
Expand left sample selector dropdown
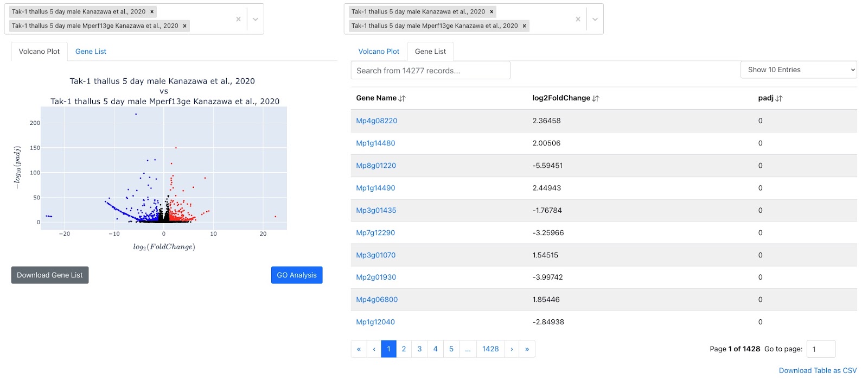tap(256, 19)
